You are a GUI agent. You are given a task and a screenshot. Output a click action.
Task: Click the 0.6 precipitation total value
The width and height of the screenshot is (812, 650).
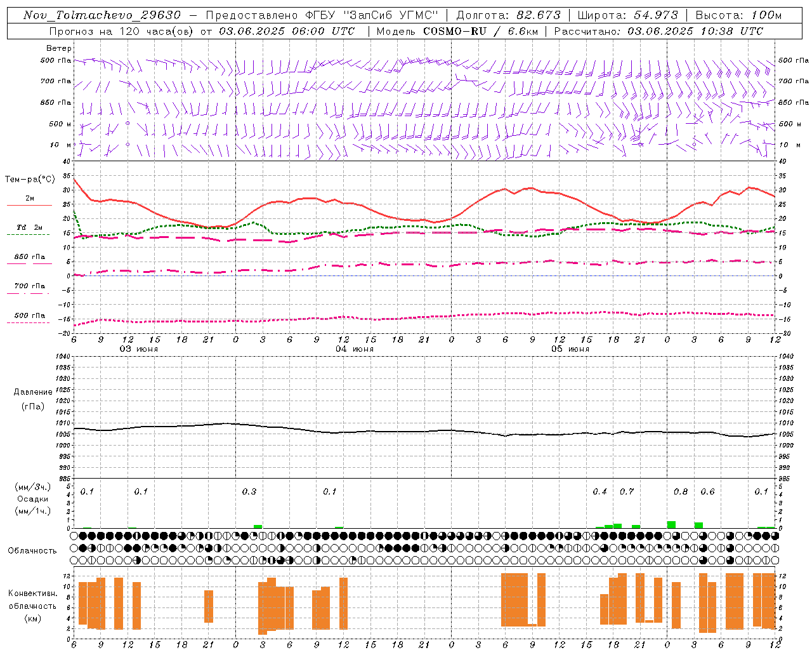tap(707, 491)
